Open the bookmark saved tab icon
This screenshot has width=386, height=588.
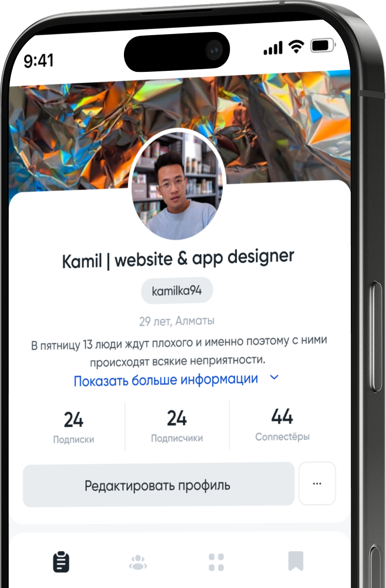pyautogui.click(x=296, y=561)
